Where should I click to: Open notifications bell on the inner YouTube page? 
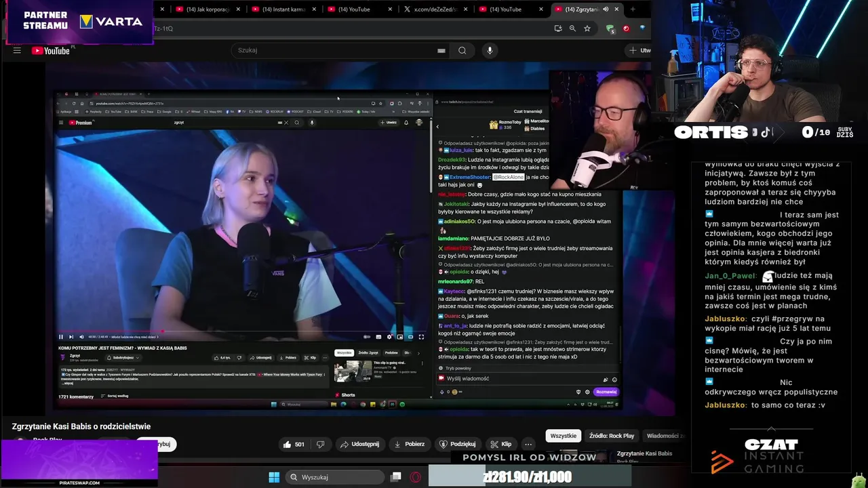pos(406,123)
